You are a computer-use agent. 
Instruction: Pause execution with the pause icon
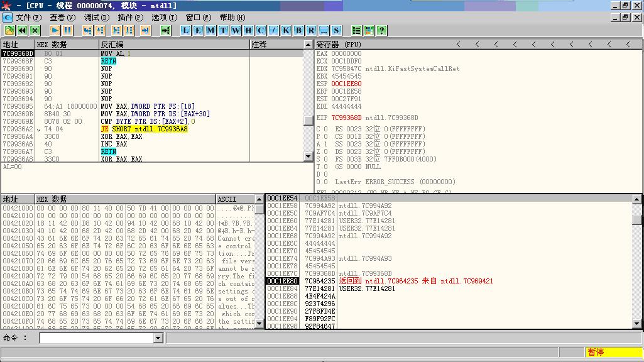(x=67, y=30)
